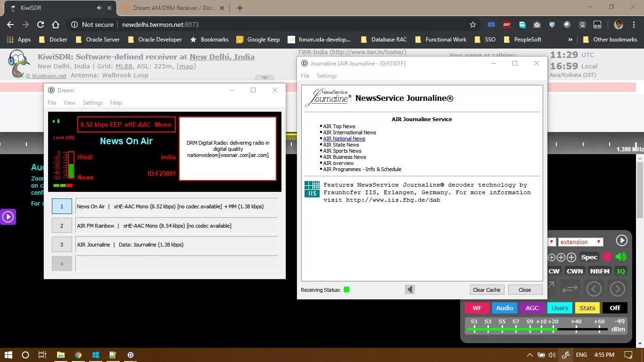Click the Journaline back arrow button
Image resolution: width=644 pixels, height=362 pixels.
(410, 289)
